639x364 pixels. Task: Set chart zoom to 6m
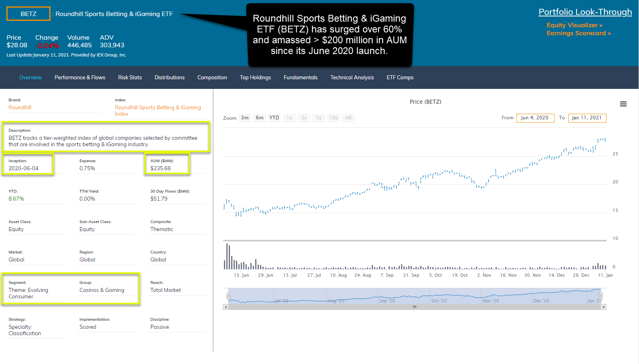[260, 118]
